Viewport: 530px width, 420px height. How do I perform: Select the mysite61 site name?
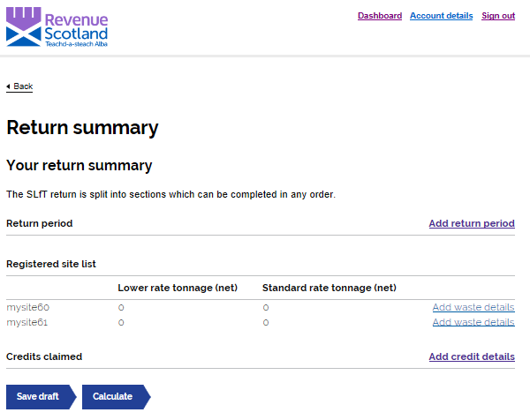tap(27, 322)
